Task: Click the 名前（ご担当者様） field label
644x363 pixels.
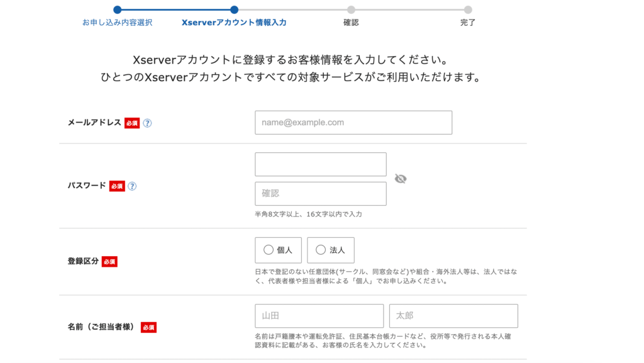Action: 101,327
